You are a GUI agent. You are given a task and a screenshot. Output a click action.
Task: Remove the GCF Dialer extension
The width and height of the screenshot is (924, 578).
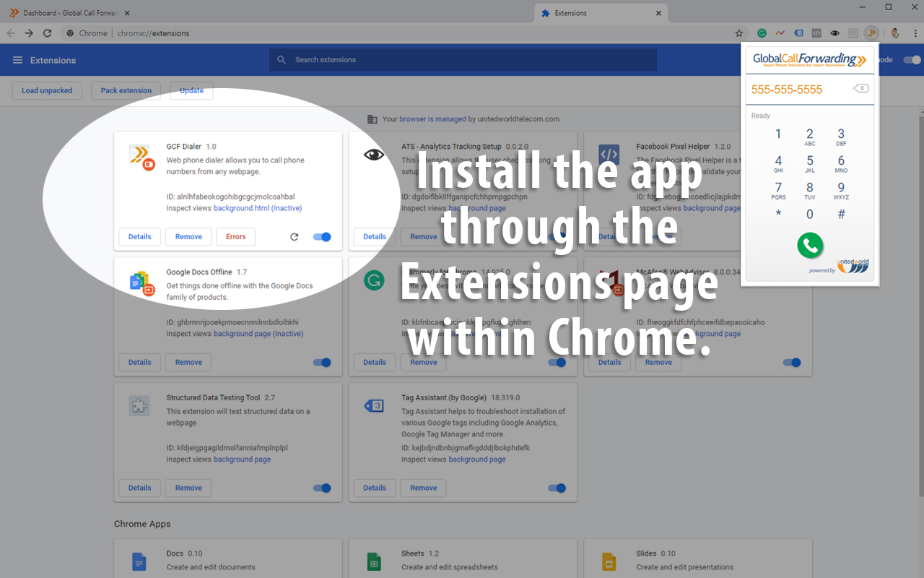click(x=188, y=237)
